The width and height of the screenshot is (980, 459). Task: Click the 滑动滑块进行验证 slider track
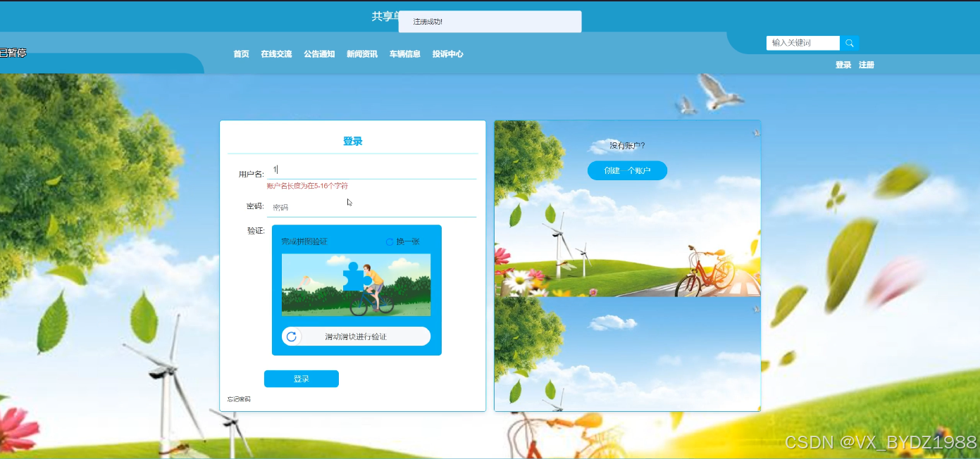[x=356, y=337]
